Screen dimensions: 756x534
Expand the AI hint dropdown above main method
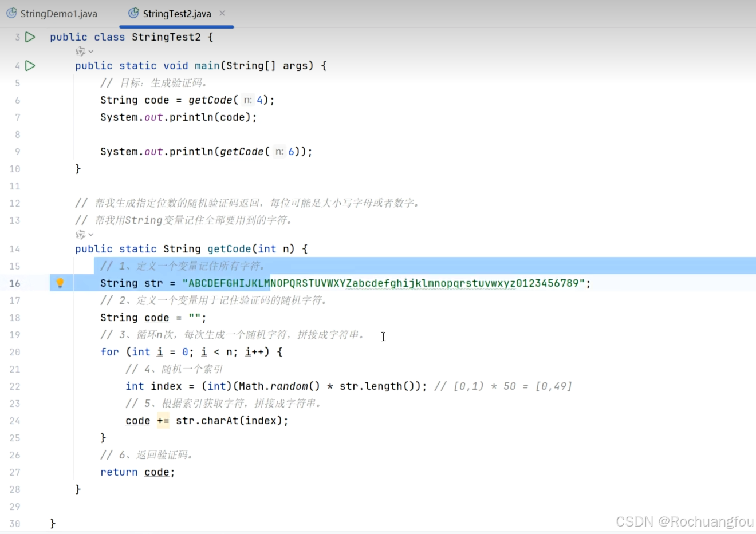click(84, 52)
